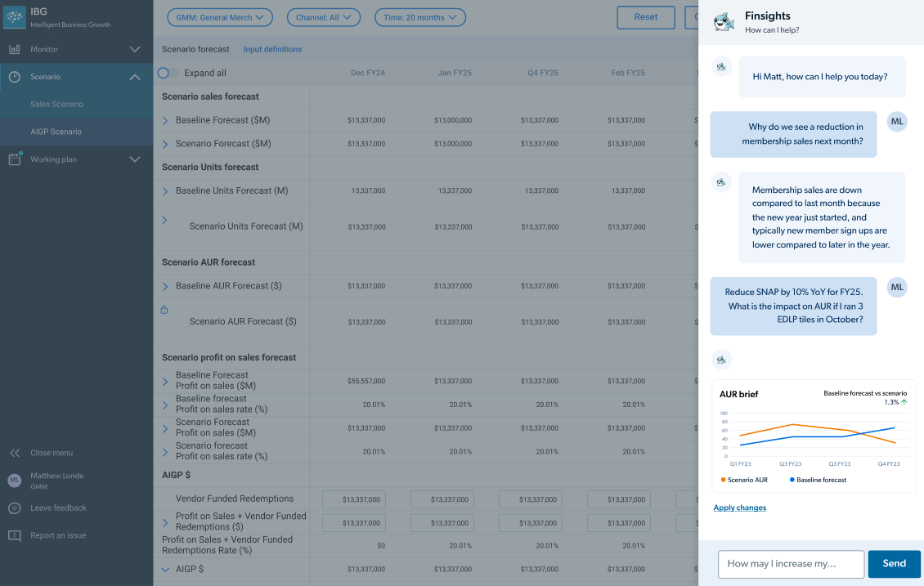Viewport: 924px width, 586px height.
Task: Collapse the sidebar using Close menu chevrons
Action: coord(14,452)
